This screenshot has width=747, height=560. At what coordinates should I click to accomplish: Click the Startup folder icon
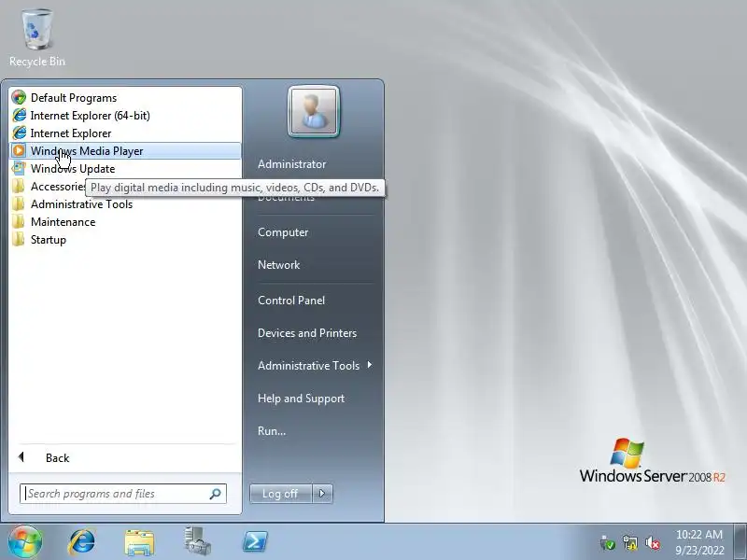click(x=19, y=240)
